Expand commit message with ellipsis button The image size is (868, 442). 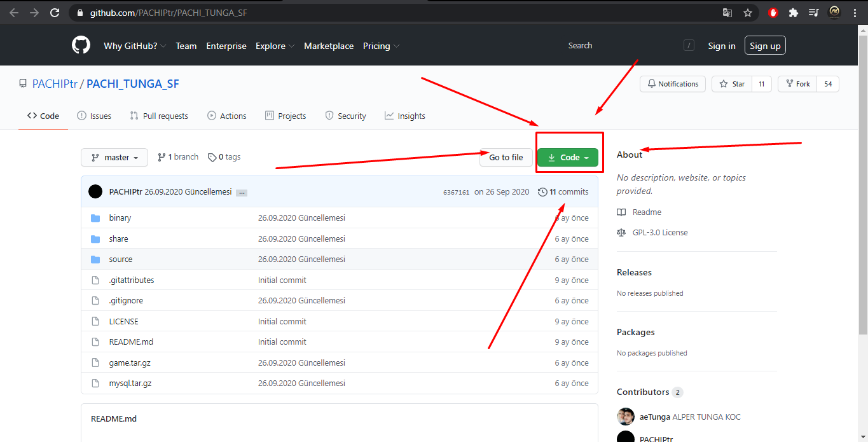[x=242, y=193]
